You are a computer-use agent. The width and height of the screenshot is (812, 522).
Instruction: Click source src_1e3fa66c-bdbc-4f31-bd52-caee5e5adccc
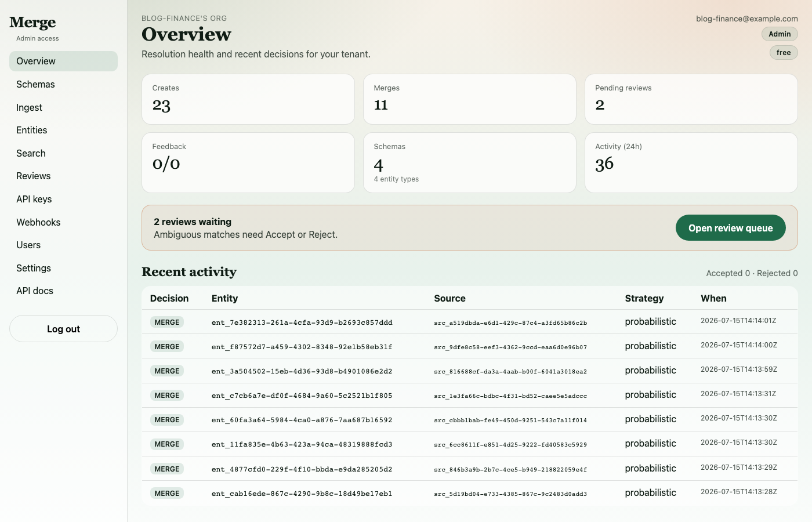tap(510, 396)
